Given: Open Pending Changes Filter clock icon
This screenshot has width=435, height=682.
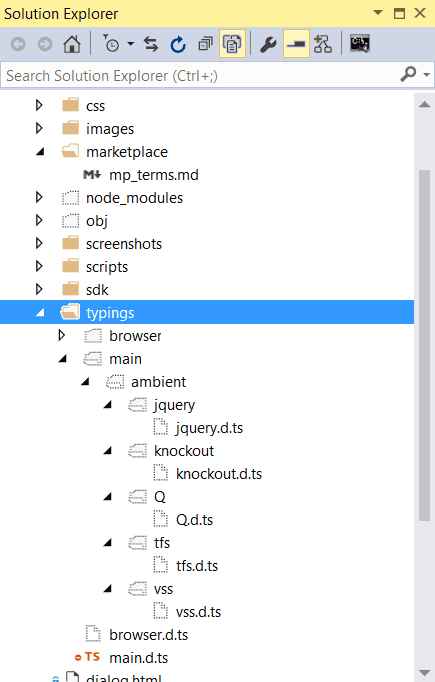Looking at the screenshot, I should click(111, 44).
